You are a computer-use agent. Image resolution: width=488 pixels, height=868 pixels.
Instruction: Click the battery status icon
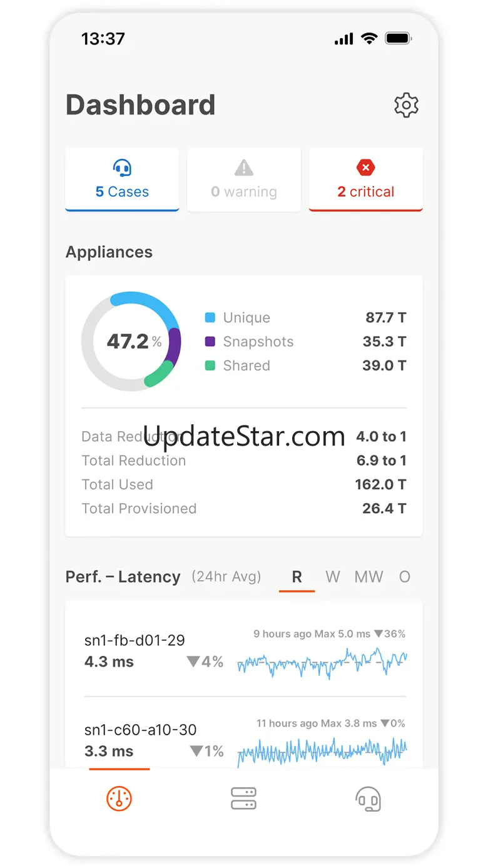(x=398, y=39)
